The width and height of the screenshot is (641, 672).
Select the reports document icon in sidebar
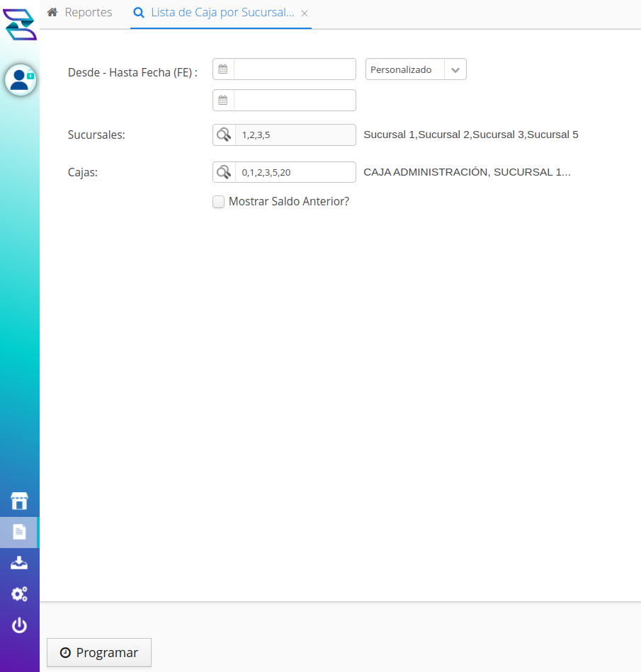pos(19,532)
